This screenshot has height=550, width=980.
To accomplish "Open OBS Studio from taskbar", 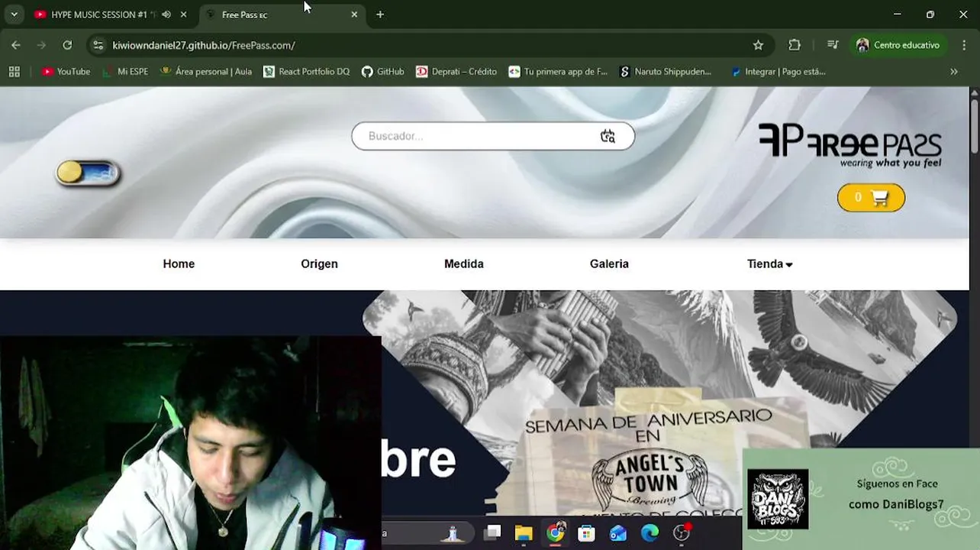I will click(682, 532).
